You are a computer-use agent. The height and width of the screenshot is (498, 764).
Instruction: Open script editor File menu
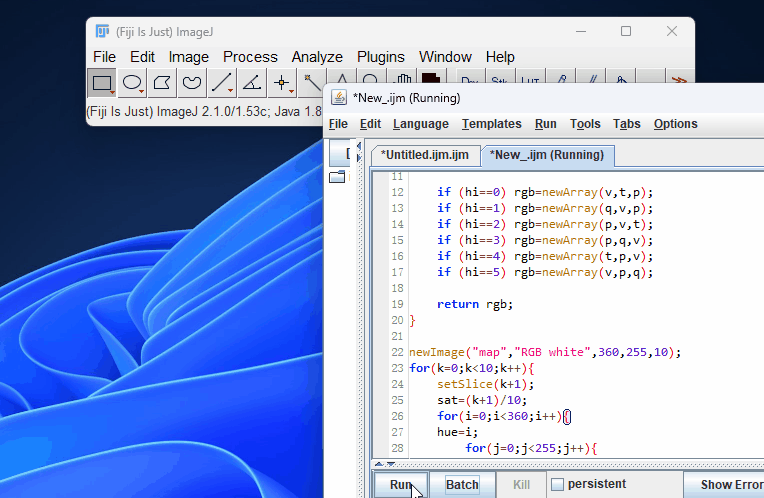(x=338, y=124)
